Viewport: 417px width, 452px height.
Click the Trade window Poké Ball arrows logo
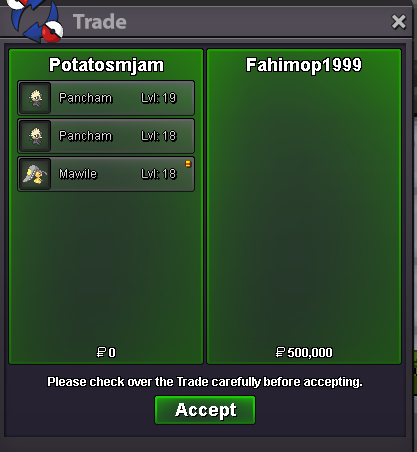click(35, 21)
